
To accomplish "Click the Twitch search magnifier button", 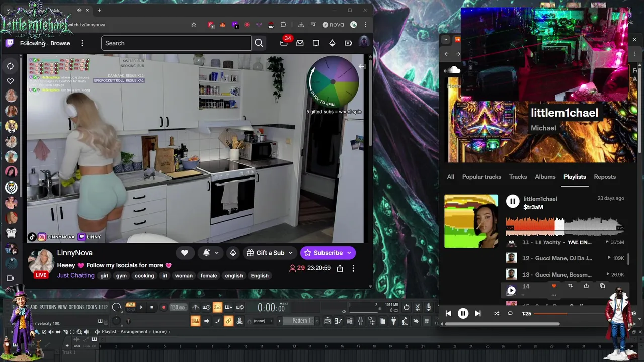I will [x=259, y=43].
